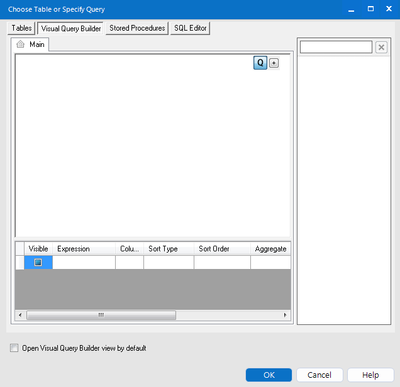Viewport: 400px width, 387px height.
Task: Click the Q query icon in canvas
Action: tap(260, 63)
